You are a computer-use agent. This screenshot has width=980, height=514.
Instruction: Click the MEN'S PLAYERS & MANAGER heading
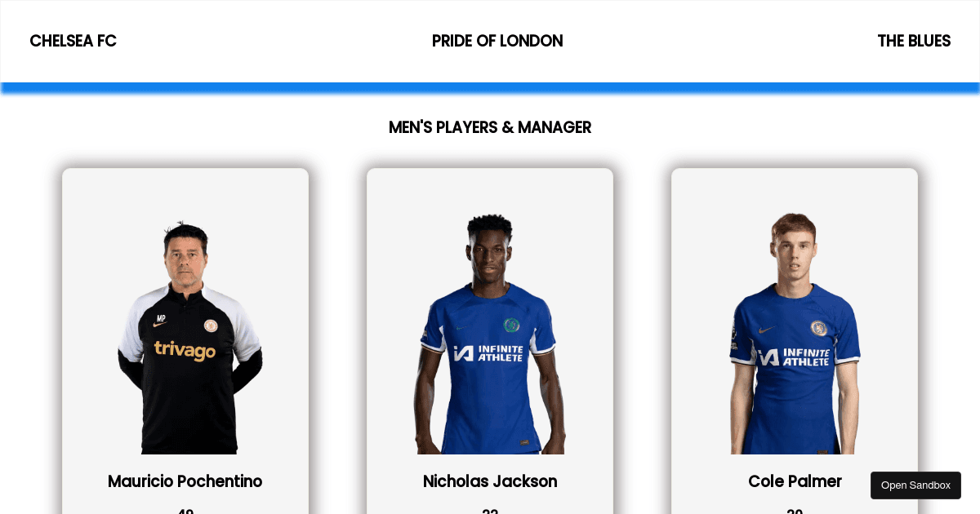[x=490, y=127]
